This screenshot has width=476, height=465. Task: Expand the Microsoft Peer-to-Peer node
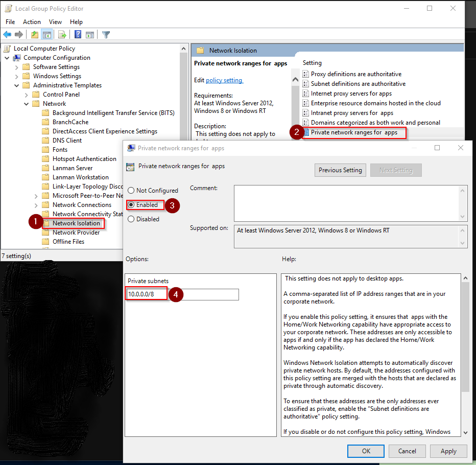36,196
